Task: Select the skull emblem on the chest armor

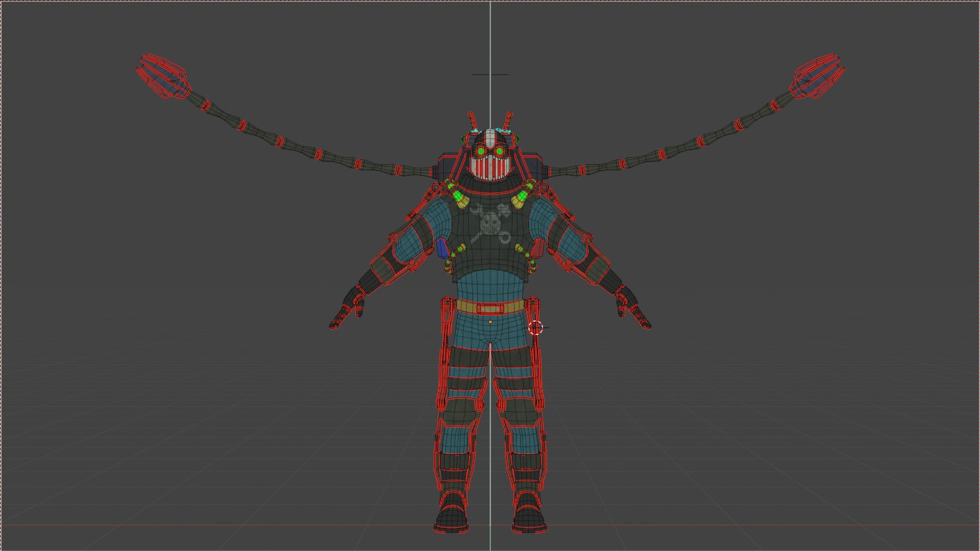Action: (490, 224)
